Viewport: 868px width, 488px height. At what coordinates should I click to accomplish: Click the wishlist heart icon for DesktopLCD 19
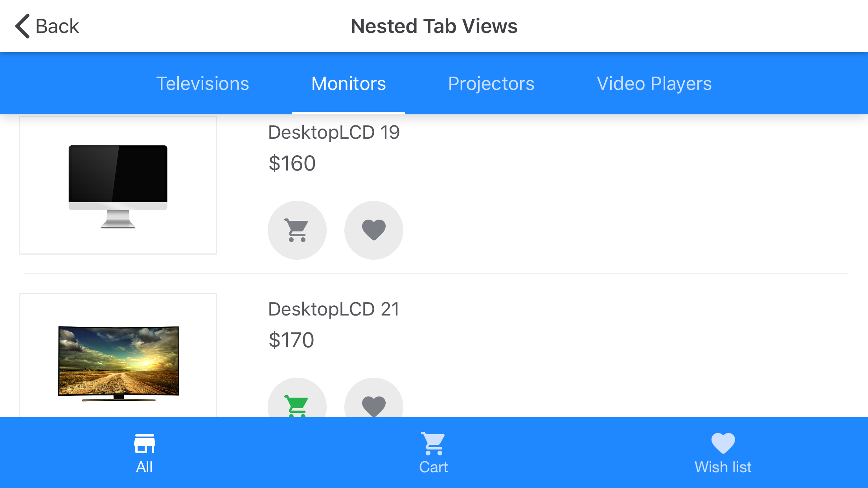(x=374, y=229)
